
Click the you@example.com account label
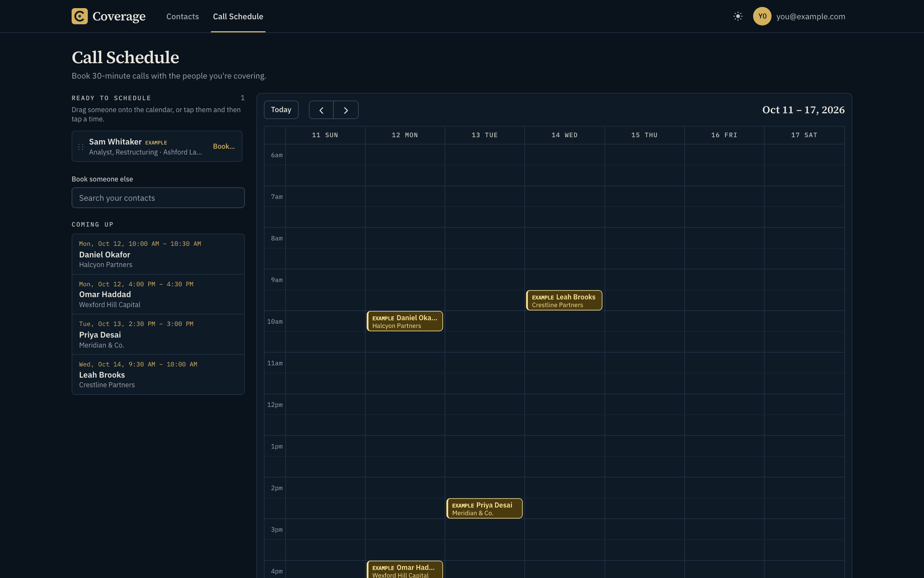click(811, 17)
